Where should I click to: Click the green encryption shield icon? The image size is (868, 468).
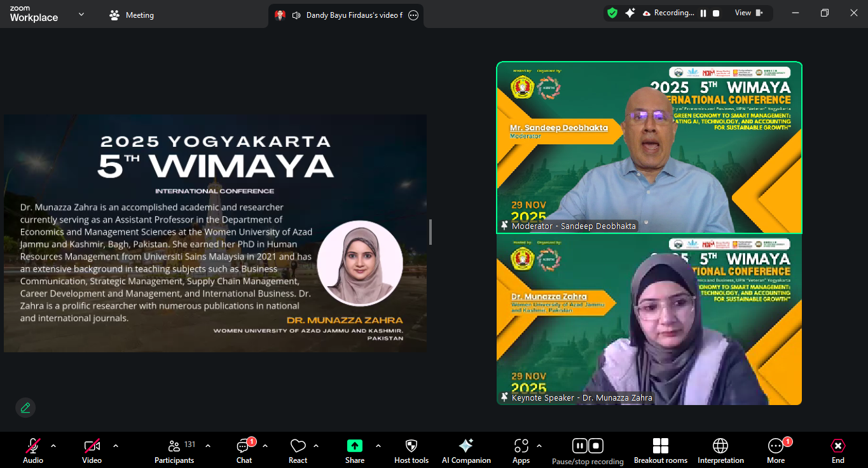point(612,13)
